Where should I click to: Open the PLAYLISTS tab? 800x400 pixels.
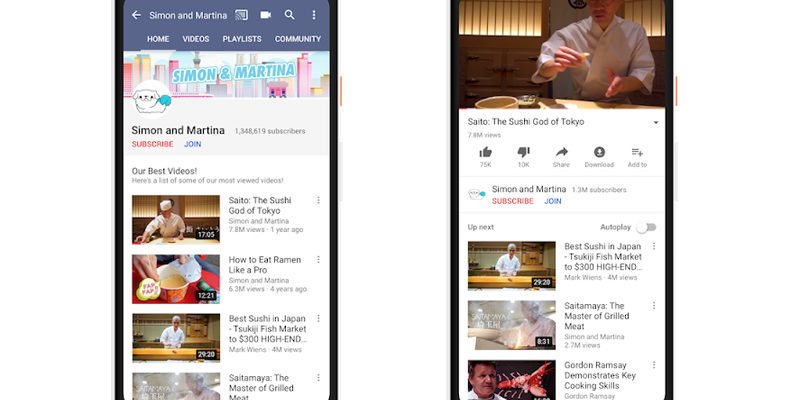(242, 39)
